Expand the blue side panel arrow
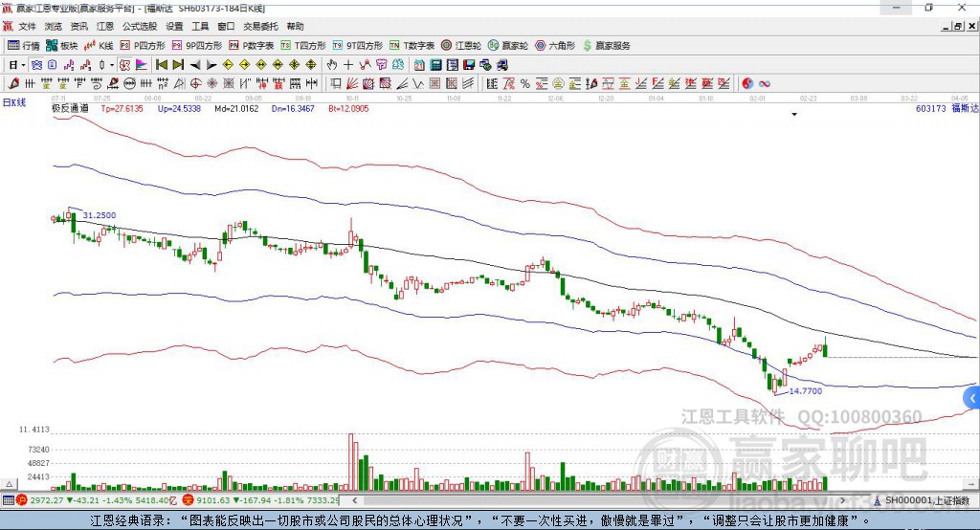The height and width of the screenshot is (530, 980). click(x=972, y=398)
